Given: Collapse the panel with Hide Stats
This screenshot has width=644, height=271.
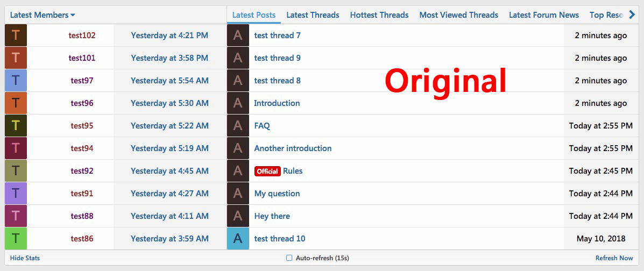Looking at the screenshot, I should pyautogui.click(x=25, y=258).
